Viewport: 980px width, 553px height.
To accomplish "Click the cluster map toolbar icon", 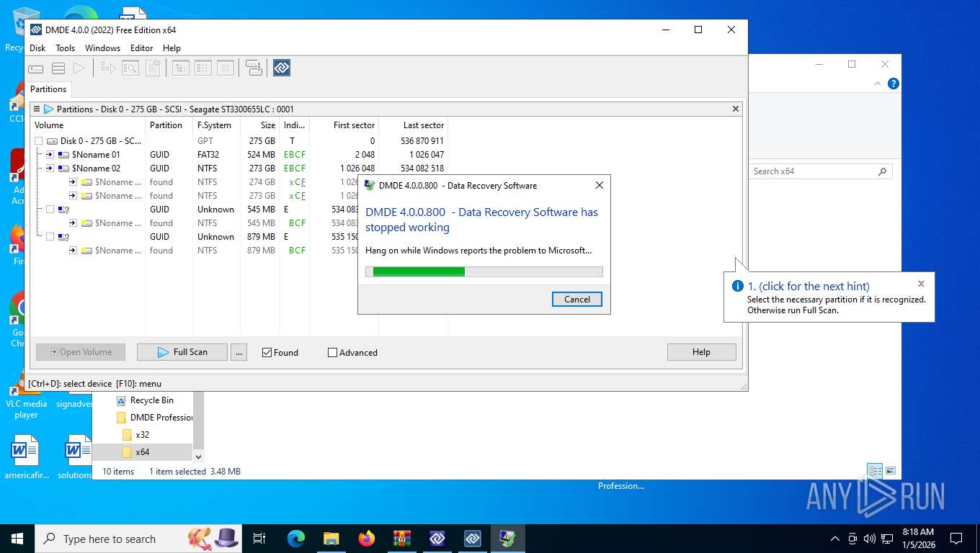I will pyautogui.click(x=108, y=68).
